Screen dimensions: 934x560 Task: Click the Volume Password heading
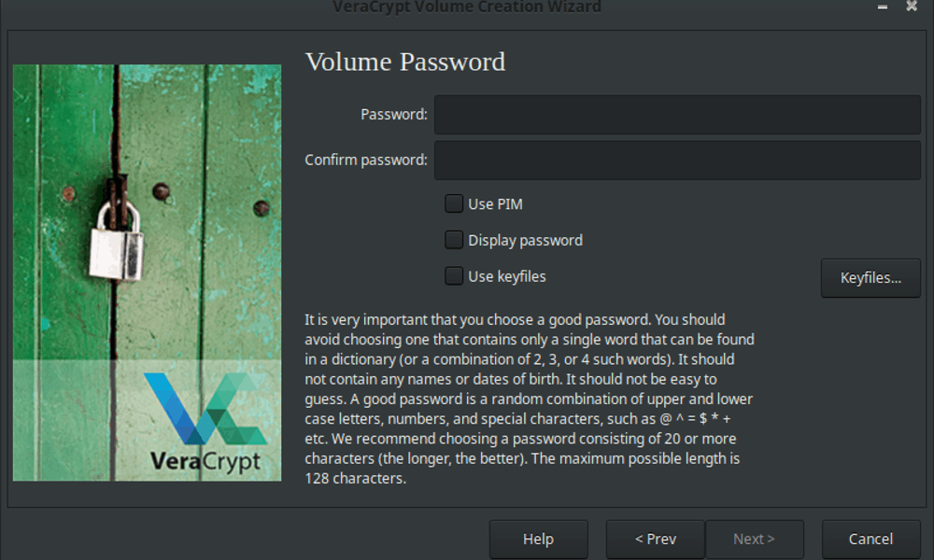(x=405, y=62)
